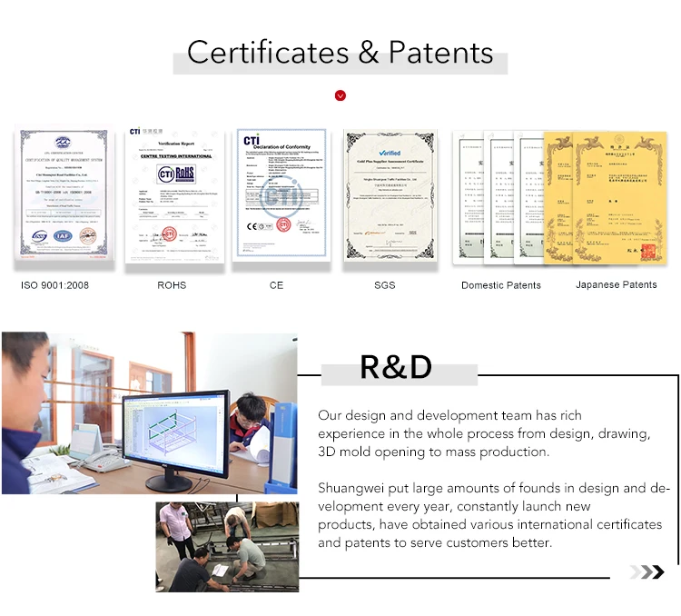681x616 pixels.
Task: Click the CE mark on the conformity declaration
Action: pyautogui.click(x=252, y=226)
